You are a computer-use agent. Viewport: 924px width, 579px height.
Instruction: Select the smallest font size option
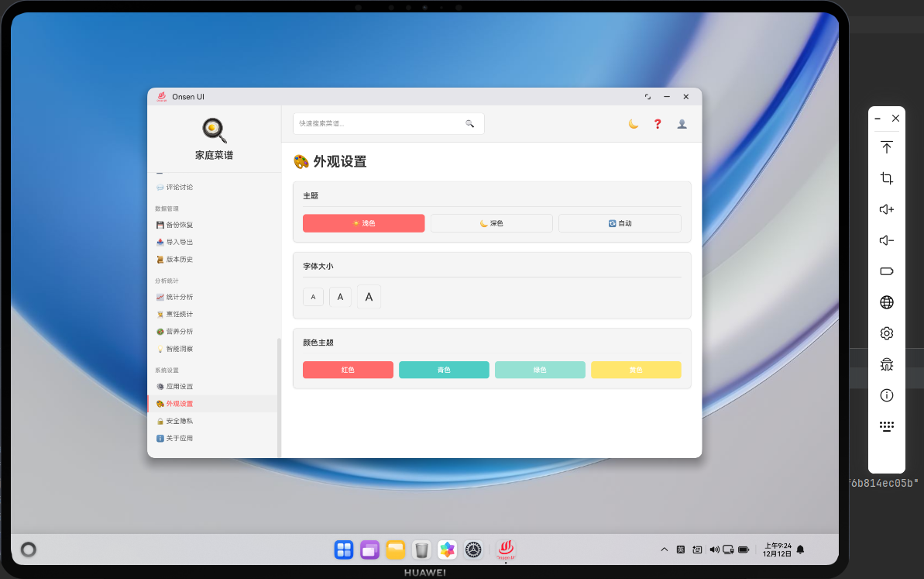click(313, 296)
